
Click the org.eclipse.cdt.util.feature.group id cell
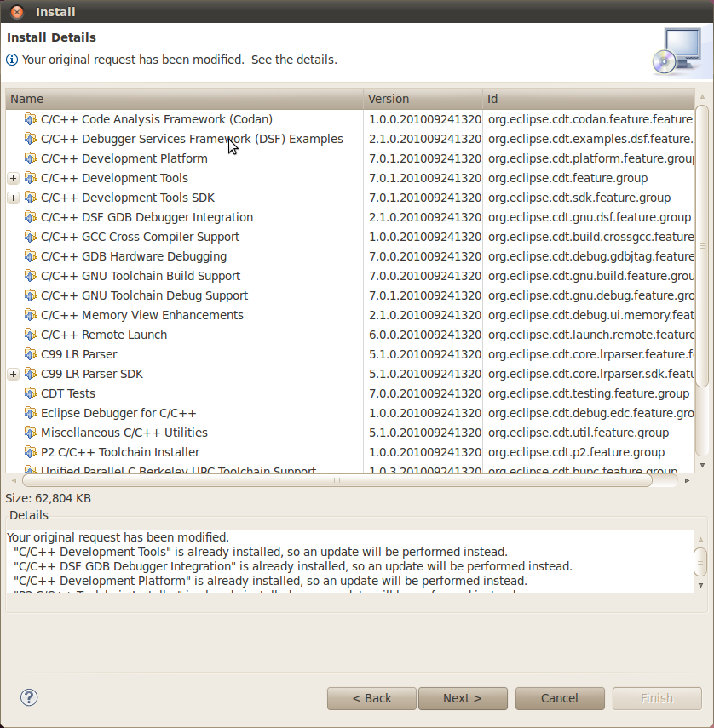coord(579,433)
